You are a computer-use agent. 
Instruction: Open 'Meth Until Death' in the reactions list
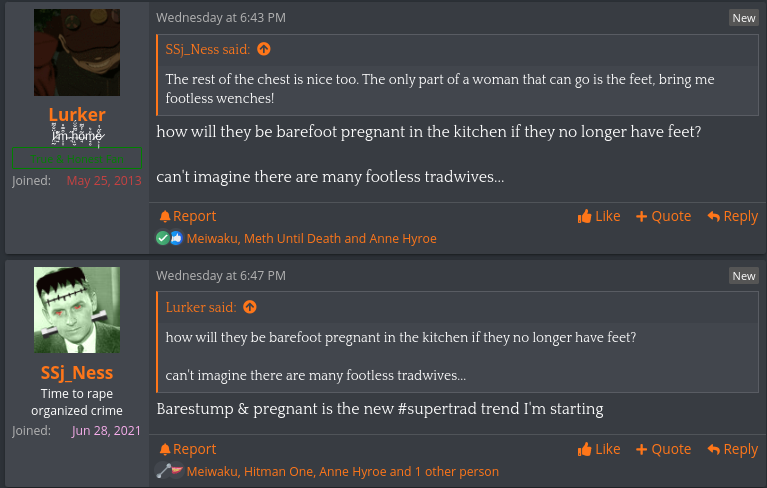click(x=292, y=239)
